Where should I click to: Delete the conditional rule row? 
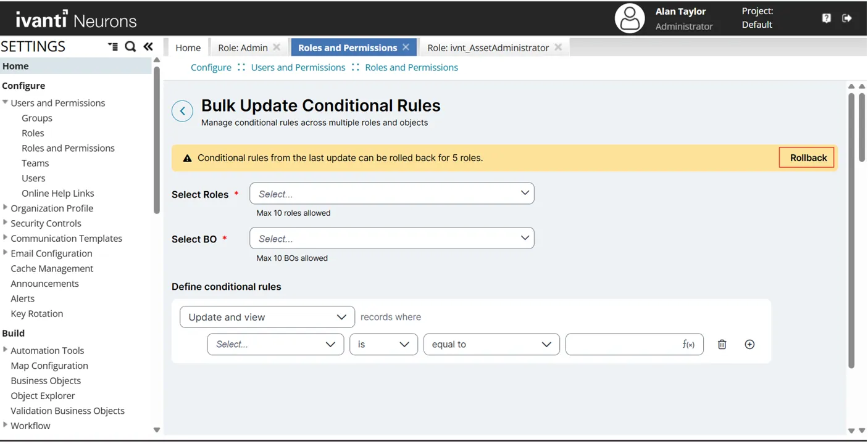pos(722,345)
